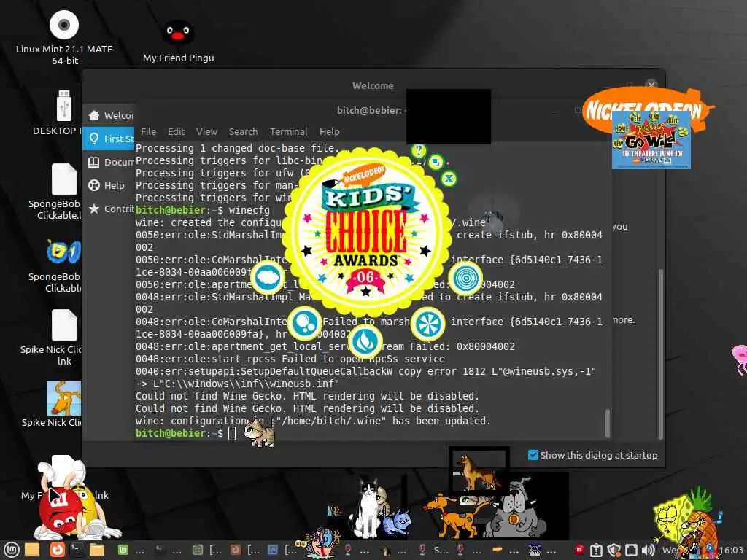Click the 16:03 clock in the panel
The width and height of the screenshot is (747, 560).
[x=731, y=550]
